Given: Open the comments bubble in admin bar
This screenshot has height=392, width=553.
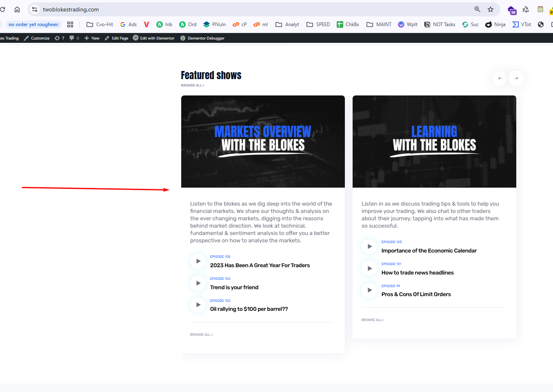Looking at the screenshot, I should coord(74,38).
